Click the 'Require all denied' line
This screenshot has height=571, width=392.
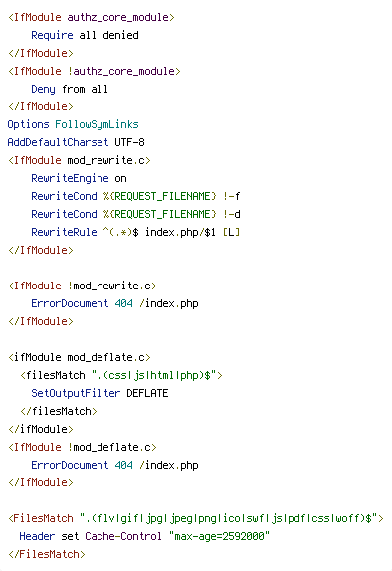point(85,35)
